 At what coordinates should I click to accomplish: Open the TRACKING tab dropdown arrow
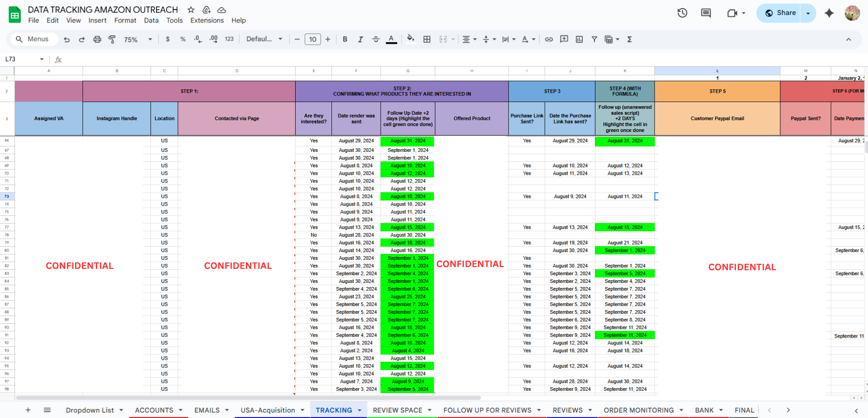click(x=360, y=410)
